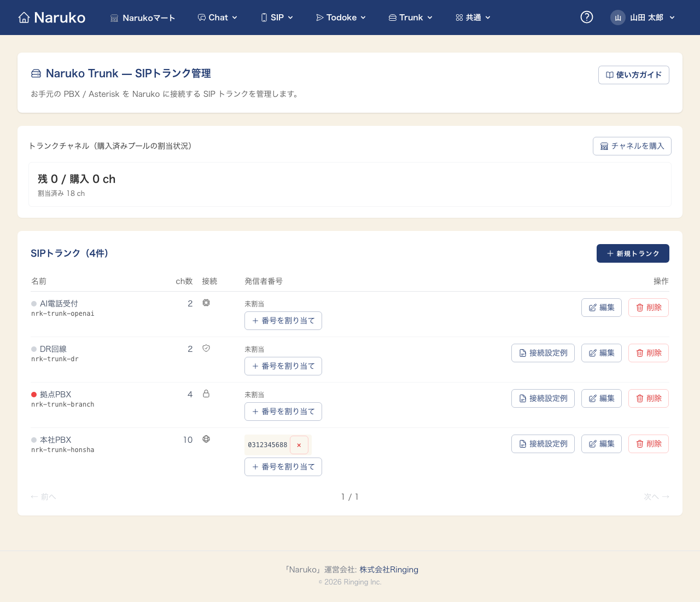Delete the AI電話受付 trunk

[x=649, y=308]
